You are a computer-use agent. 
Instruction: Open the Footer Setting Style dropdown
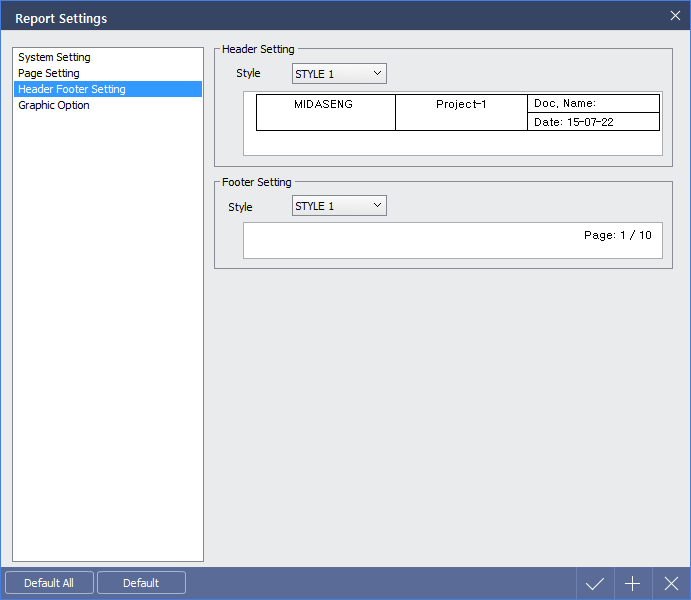tap(339, 206)
